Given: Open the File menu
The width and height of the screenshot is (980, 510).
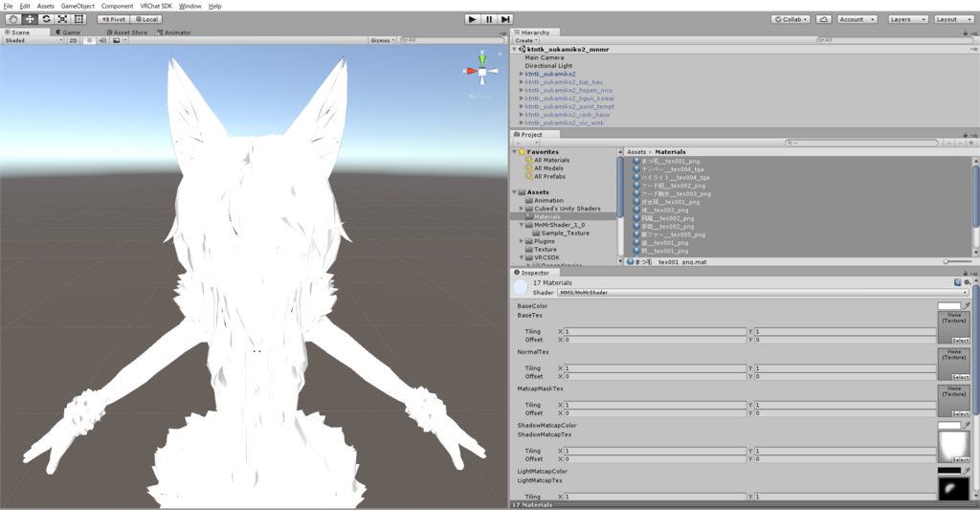Looking at the screenshot, I should click(8, 6).
